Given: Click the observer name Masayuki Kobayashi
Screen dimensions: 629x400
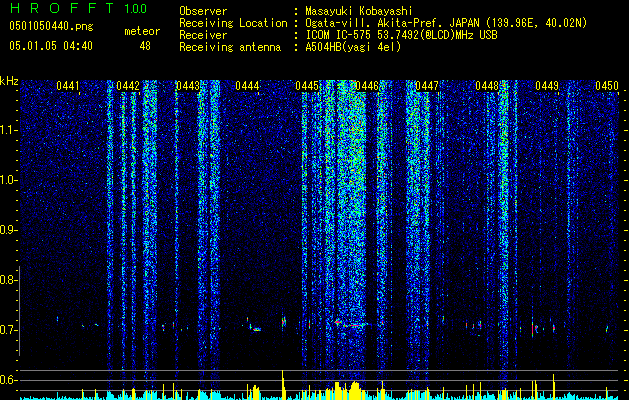Looking at the screenshot, I should coord(358,11).
